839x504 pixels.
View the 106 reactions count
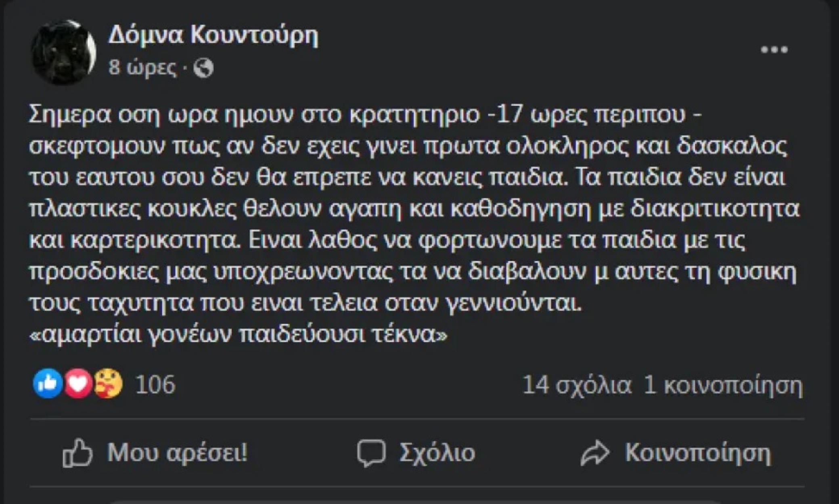(155, 384)
